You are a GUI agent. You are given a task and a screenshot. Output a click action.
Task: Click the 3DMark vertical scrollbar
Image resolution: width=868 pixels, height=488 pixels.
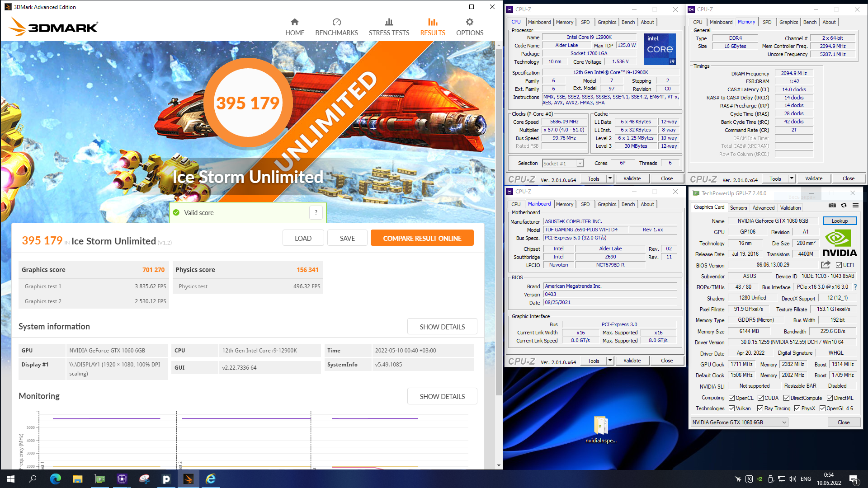(499, 221)
